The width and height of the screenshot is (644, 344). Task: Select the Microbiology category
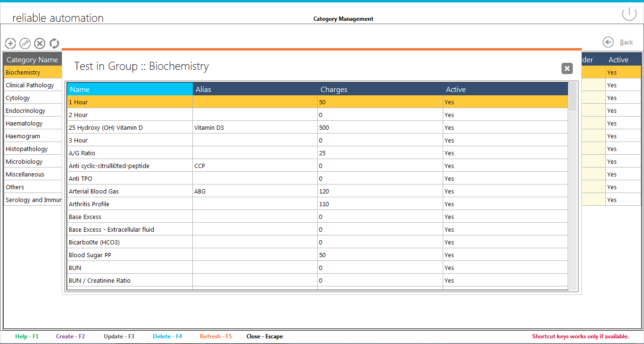[x=33, y=161]
